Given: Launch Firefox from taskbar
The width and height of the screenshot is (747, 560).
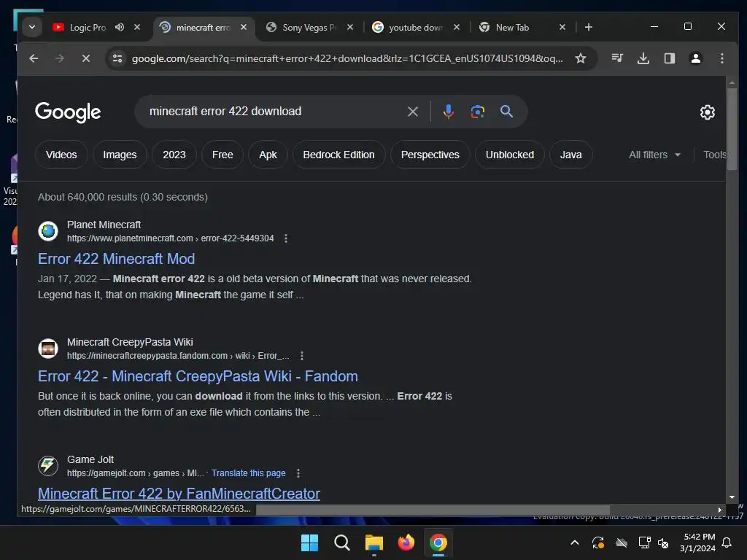Looking at the screenshot, I should point(406,542).
